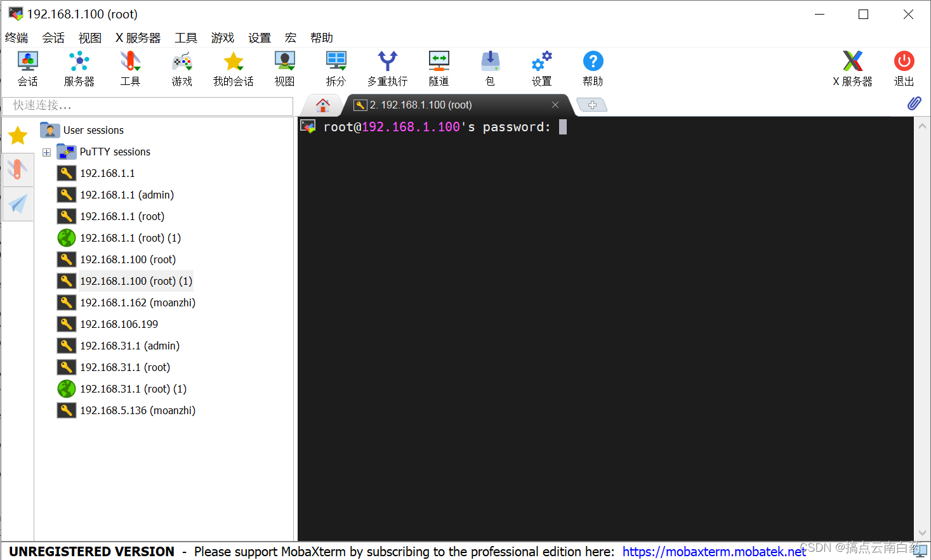Screen dimensions: 931x560
Task: Click the paperclip attachment icon
Action: [914, 103]
